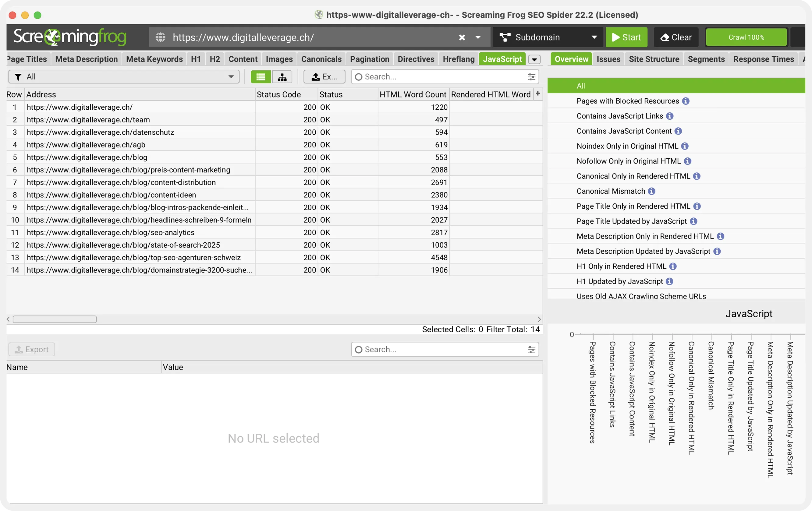Switch to the Canonicals tab
This screenshot has height=511, width=812.
321,59
